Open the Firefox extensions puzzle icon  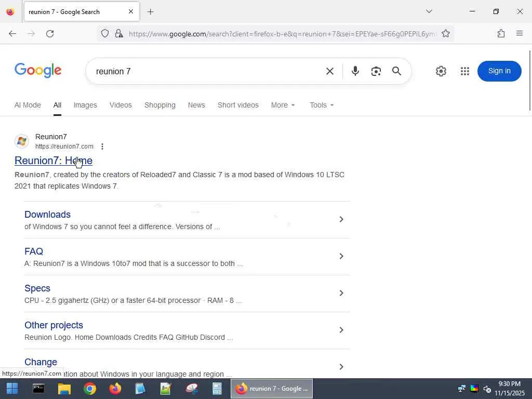click(501, 34)
